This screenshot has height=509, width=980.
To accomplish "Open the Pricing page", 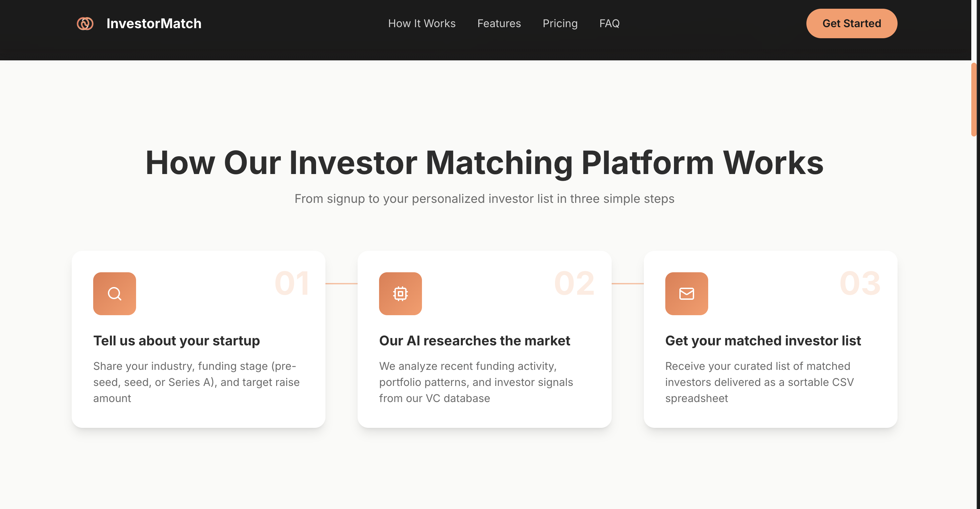I will [x=560, y=23].
